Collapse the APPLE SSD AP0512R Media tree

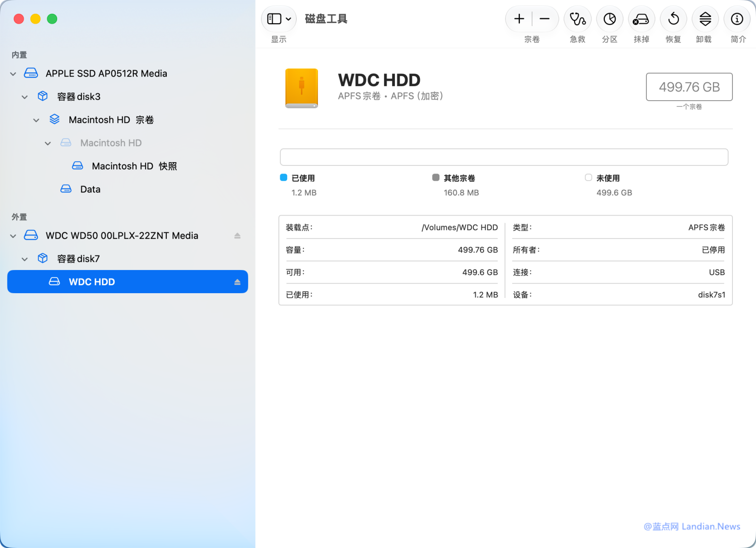(x=13, y=74)
